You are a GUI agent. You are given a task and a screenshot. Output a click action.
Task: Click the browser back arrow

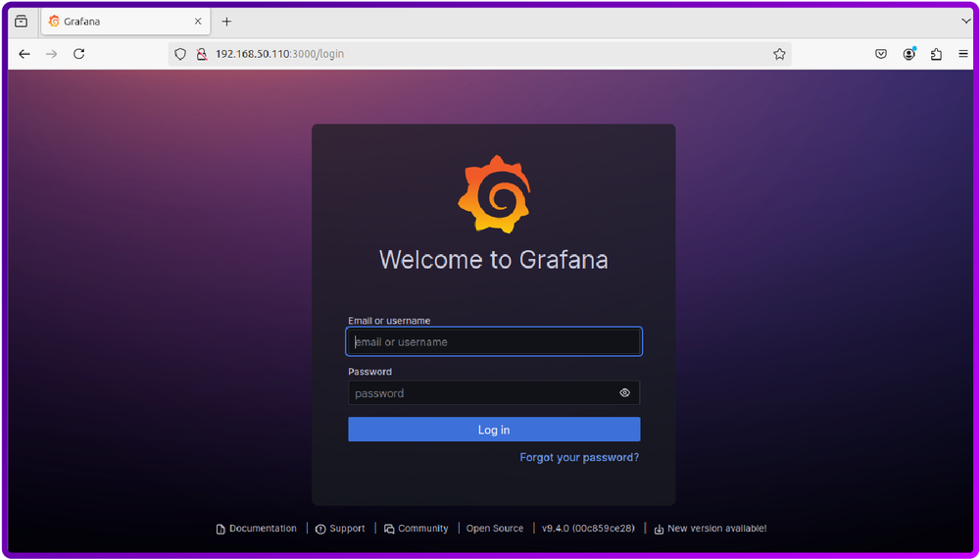[24, 54]
